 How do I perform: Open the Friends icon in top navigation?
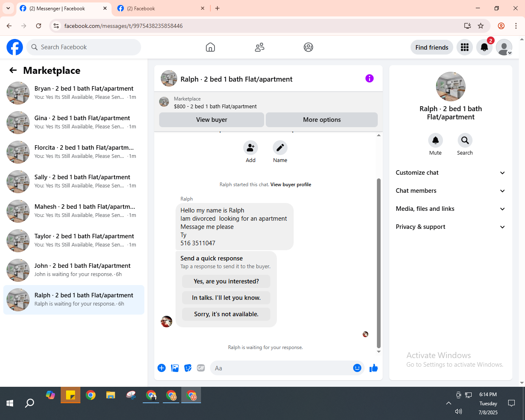(x=260, y=47)
